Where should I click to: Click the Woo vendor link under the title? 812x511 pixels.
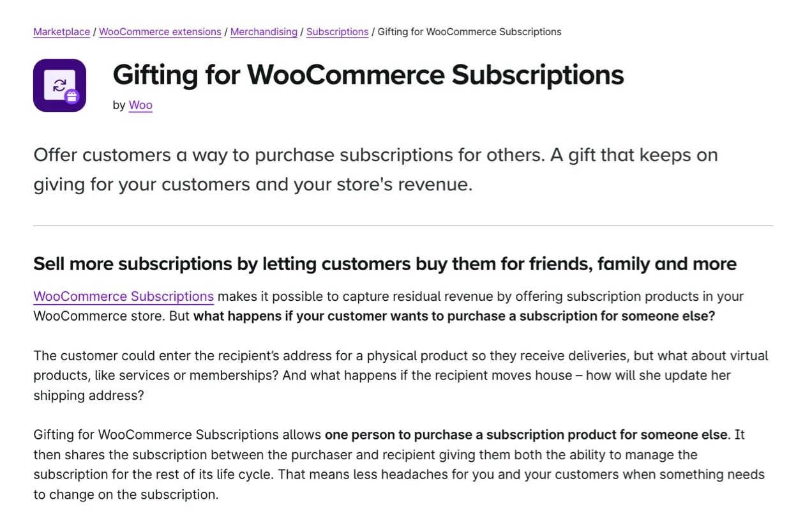click(x=140, y=105)
